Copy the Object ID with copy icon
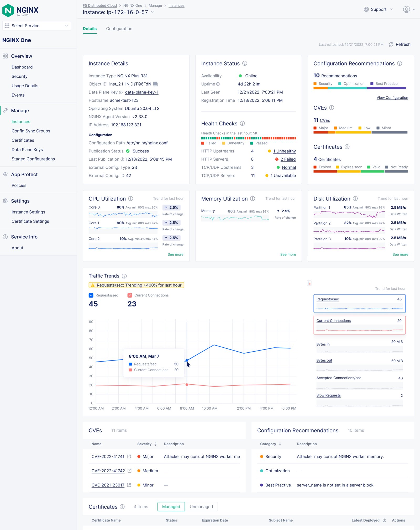 155,84
